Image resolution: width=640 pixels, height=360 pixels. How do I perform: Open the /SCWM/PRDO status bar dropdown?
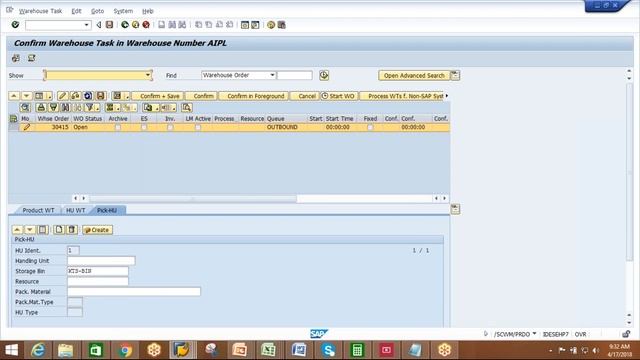534,334
